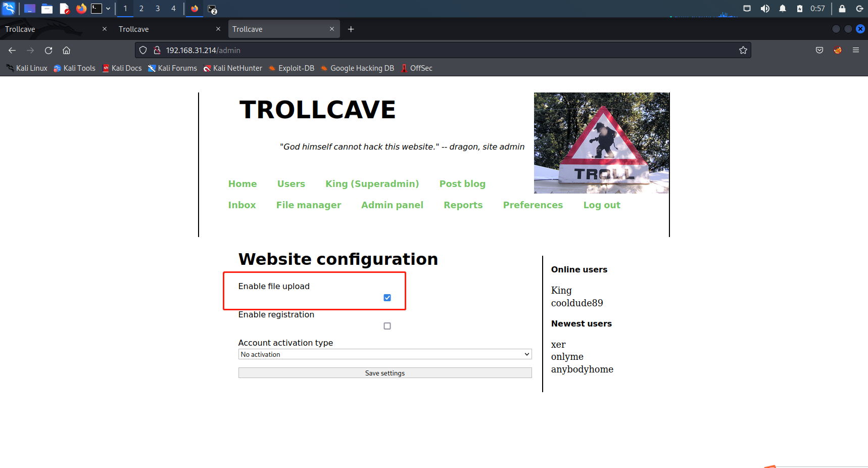Open the Kali Linux bookmark

coord(26,68)
